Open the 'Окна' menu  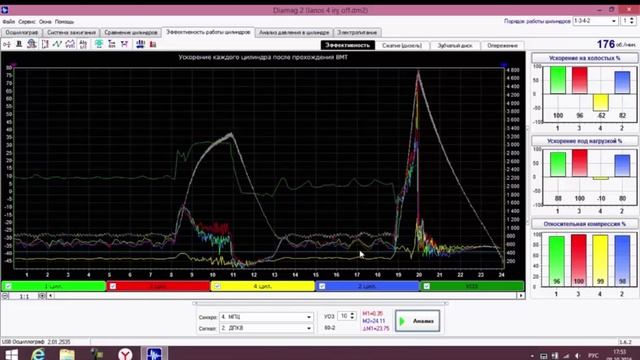click(45, 22)
